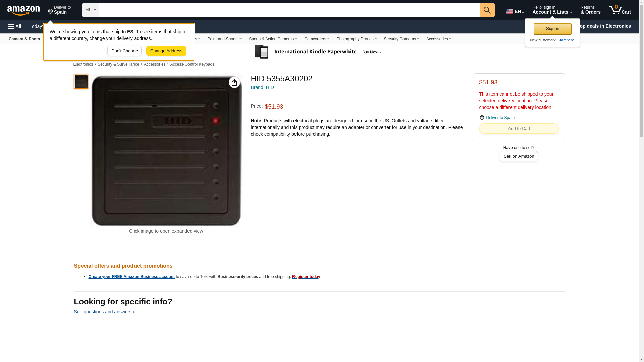Viewport: 644px width, 362px height.
Task: Open the Point-and-Shoots menu
Action: 224,39
